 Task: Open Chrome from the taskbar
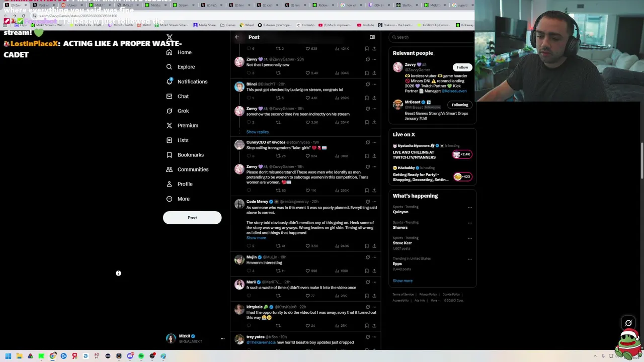pos(52,356)
